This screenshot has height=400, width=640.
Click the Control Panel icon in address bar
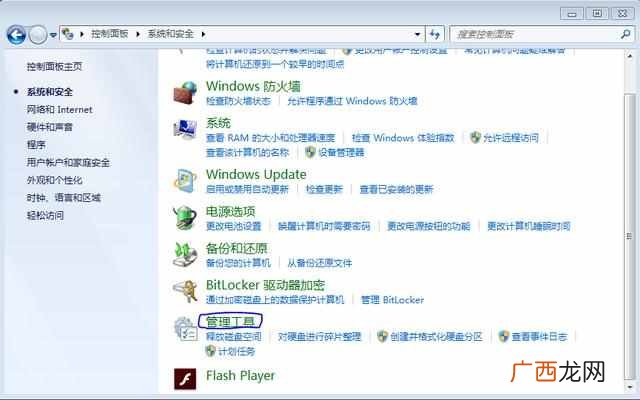click(x=68, y=34)
